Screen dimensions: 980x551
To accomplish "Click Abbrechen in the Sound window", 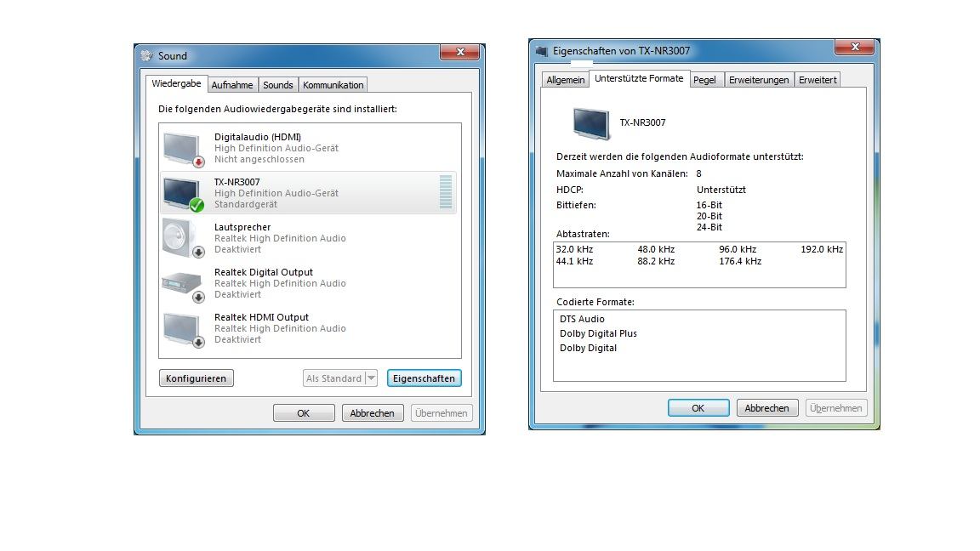I will 373,413.
